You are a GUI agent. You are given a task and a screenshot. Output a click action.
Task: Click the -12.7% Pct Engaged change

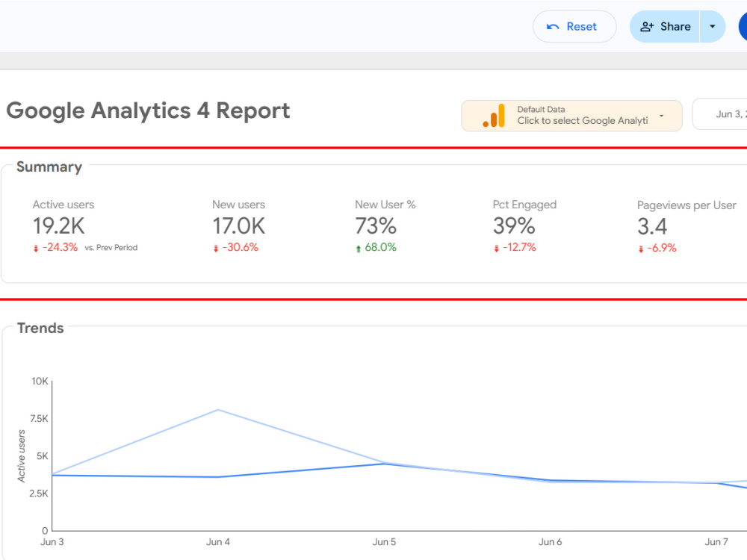519,248
